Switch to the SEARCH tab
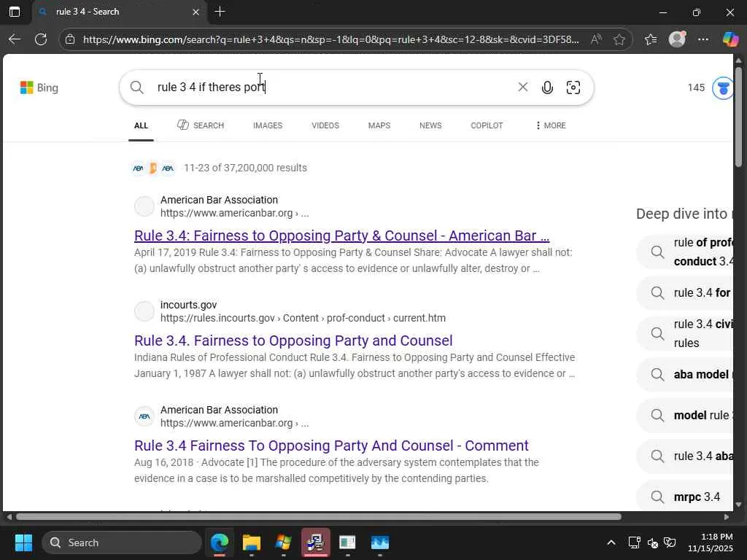747x560 pixels. 201,125
